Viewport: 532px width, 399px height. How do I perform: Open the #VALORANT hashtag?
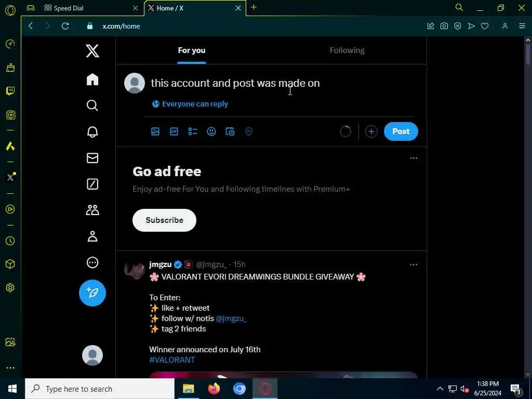[x=172, y=360]
